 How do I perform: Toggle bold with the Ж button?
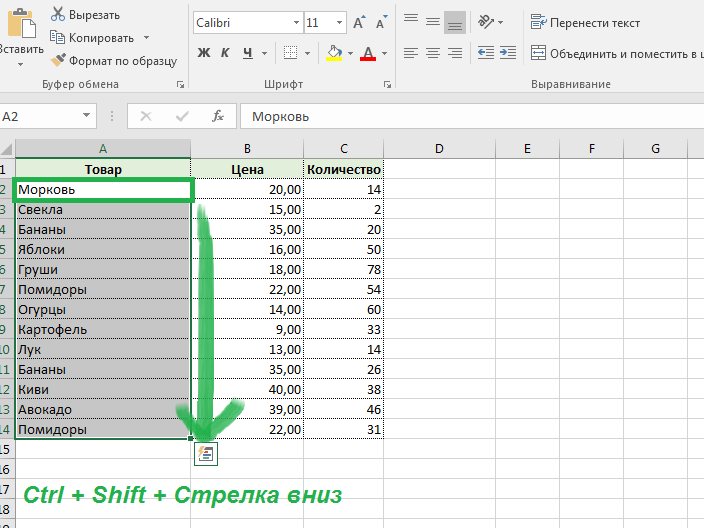point(204,53)
